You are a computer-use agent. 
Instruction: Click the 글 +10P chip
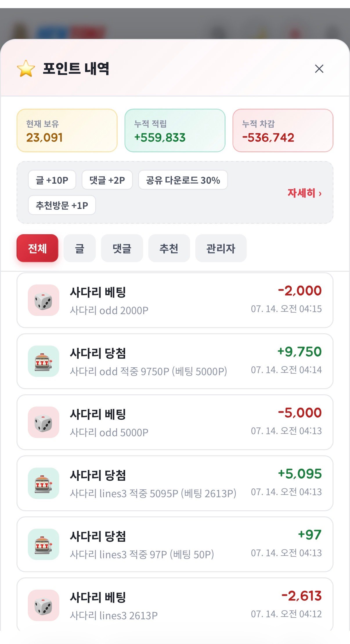52,180
